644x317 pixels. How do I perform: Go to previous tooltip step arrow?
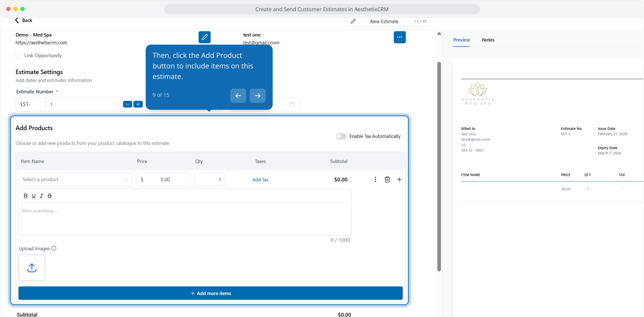pos(238,96)
